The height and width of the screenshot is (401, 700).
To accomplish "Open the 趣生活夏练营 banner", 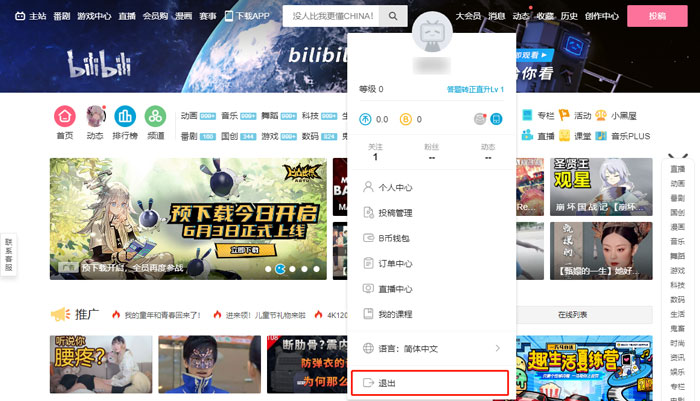I will [584, 368].
